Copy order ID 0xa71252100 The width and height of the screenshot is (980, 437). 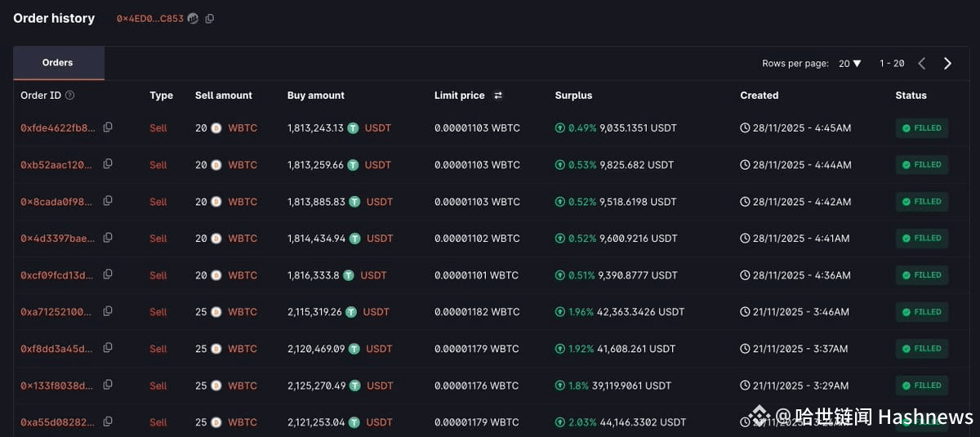(x=108, y=311)
